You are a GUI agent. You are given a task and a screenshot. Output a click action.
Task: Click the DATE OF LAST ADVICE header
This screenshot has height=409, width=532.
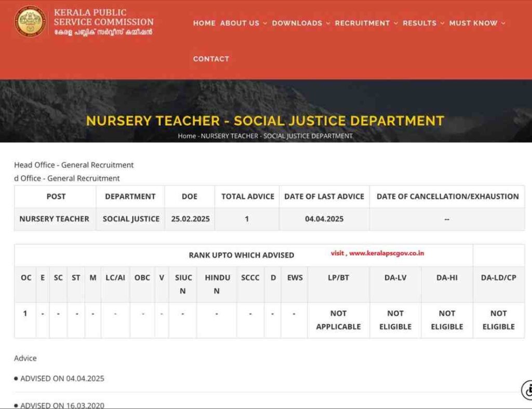[x=324, y=196]
